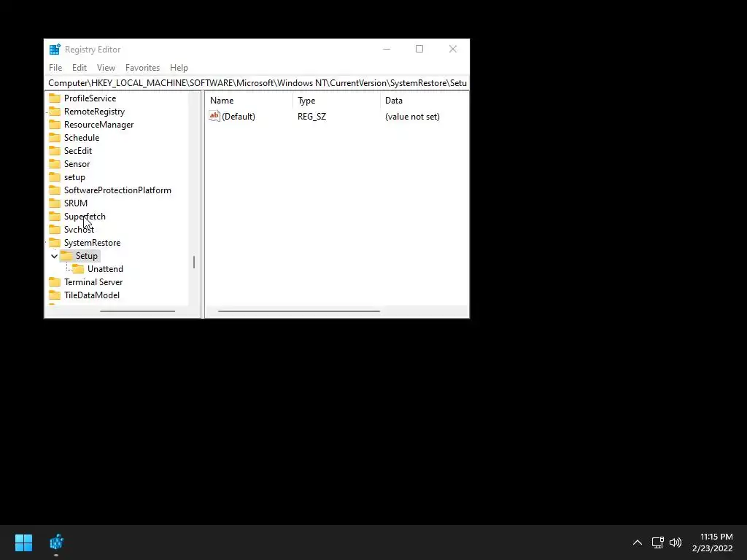The height and width of the screenshot is (560, 747).
Task: Open the Help menu
Action: [179, 68]
